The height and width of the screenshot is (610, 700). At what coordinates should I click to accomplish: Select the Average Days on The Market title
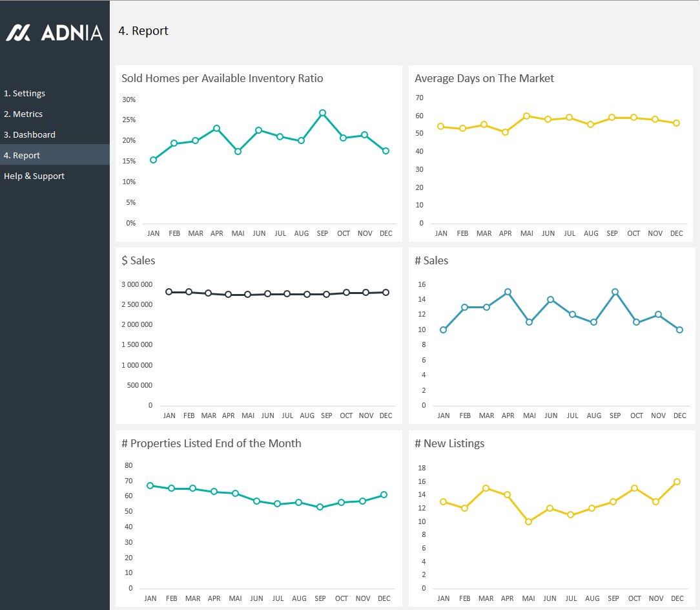484,78
